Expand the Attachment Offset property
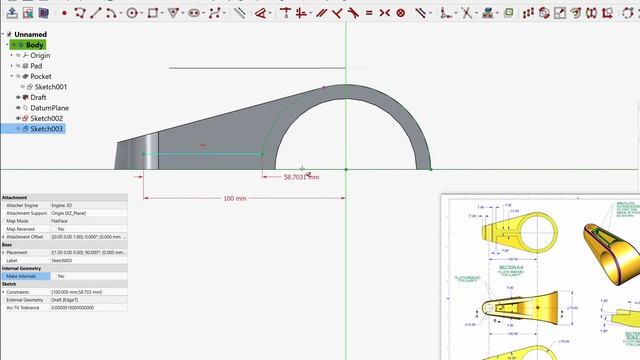 tap(4, 237)
